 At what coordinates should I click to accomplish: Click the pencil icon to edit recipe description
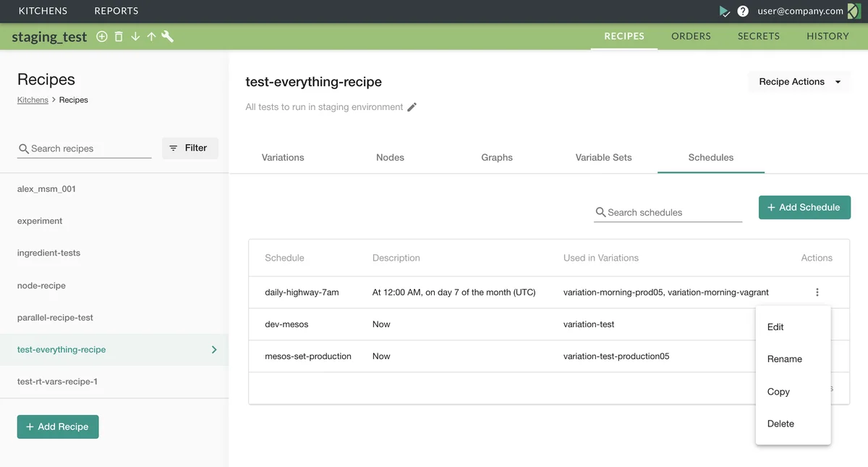(x=412, y=107)
